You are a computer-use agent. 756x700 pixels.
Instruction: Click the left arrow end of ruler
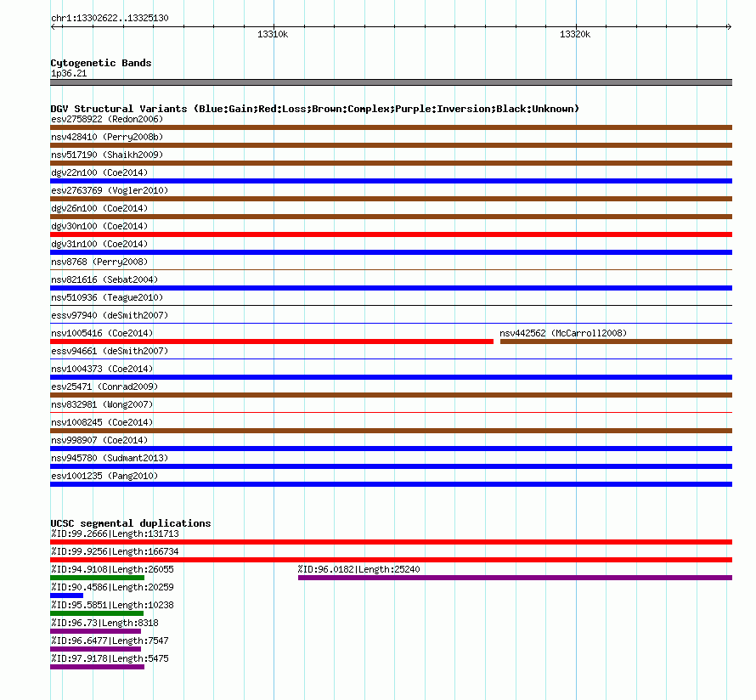pos(53,26)
